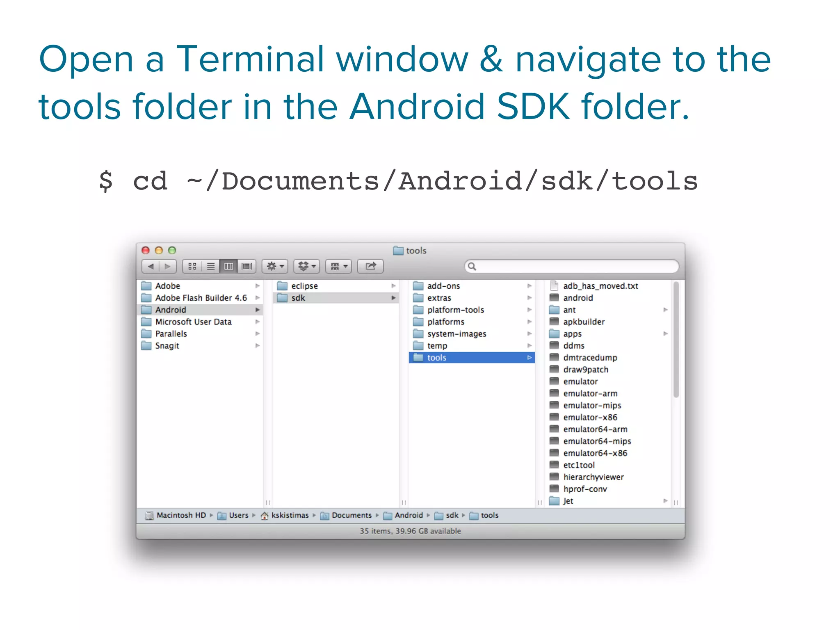Click the Share toolbar button
Viewport: 840px width, 630px height.
370,266
